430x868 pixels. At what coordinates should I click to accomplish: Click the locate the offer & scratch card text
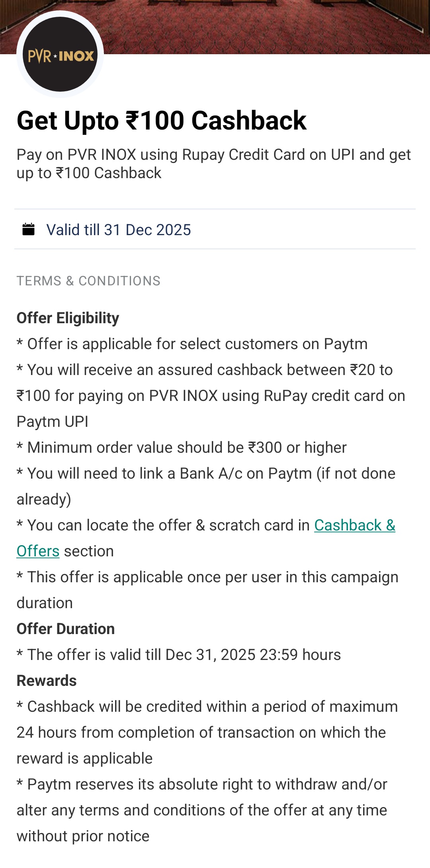[163, 526]
